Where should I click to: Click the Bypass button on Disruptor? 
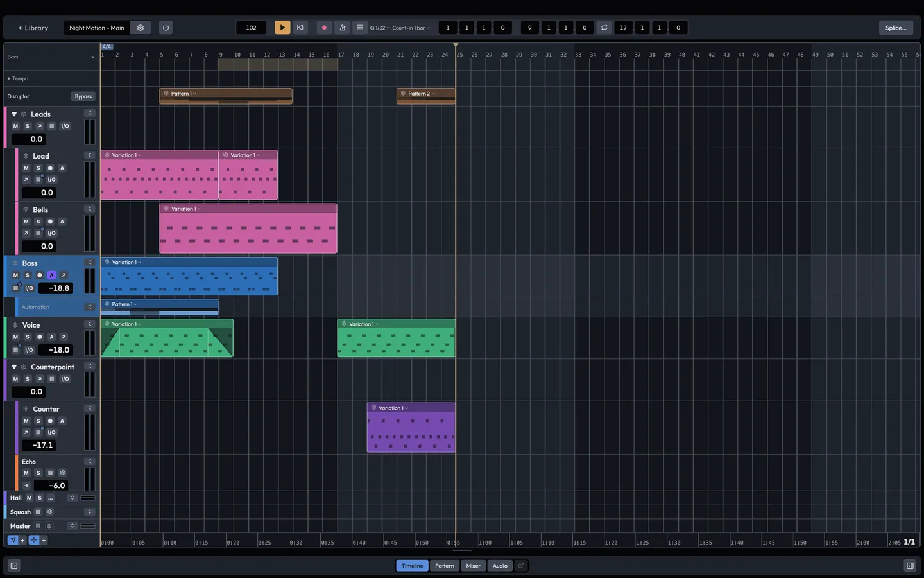point(83,96)
